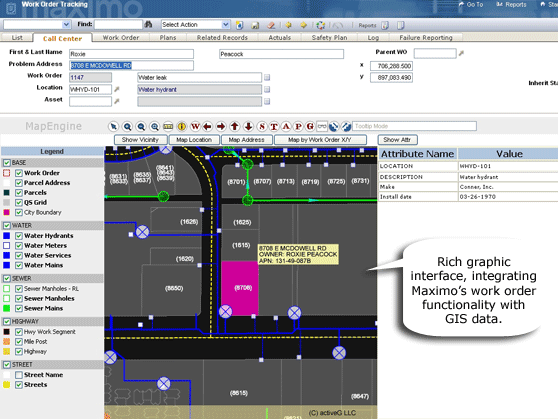Toggle the Water Hydrants layer checkbox
Screen dimensions: 558x419
19,236
